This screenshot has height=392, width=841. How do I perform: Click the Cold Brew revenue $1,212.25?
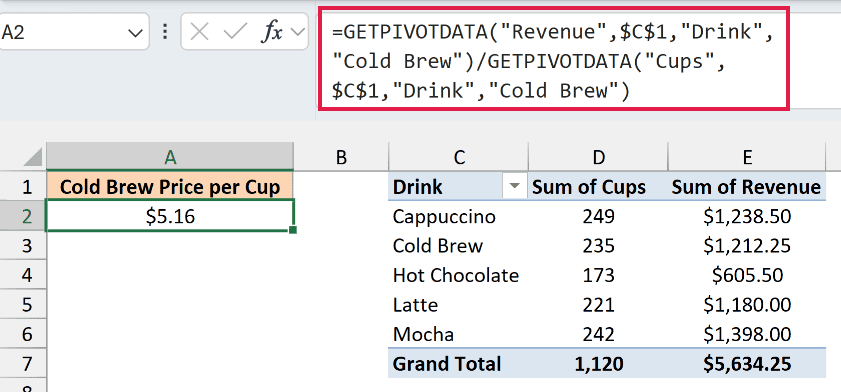point(747,246)
